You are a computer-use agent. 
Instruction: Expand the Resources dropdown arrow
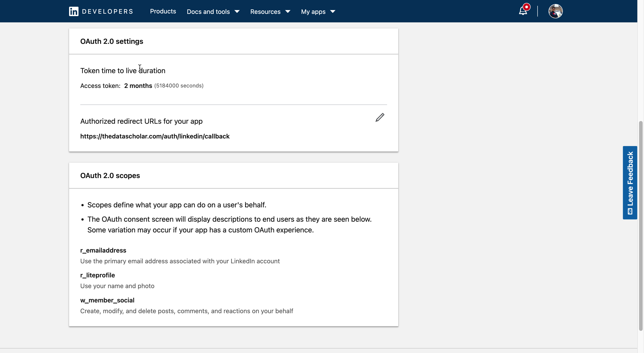288,11
